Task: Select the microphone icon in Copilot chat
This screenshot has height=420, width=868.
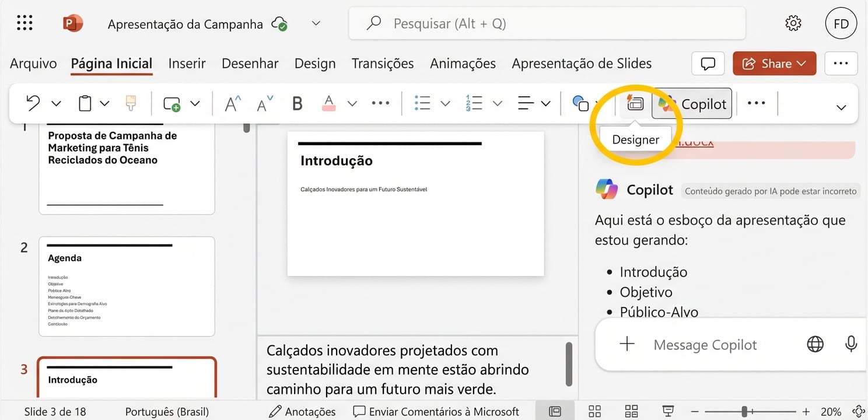Action: (x=850, y=344)
